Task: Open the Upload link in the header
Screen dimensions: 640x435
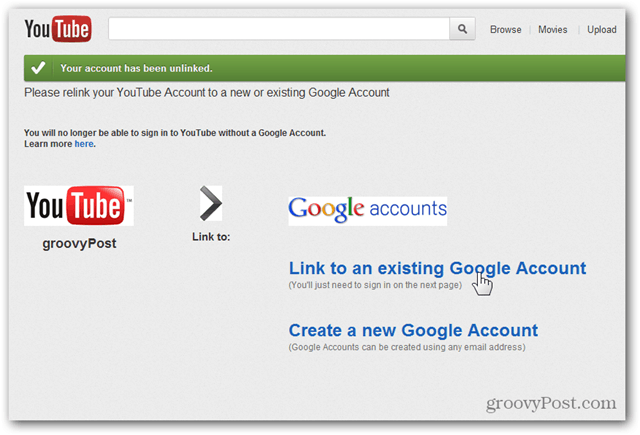Action: [601, 30]
